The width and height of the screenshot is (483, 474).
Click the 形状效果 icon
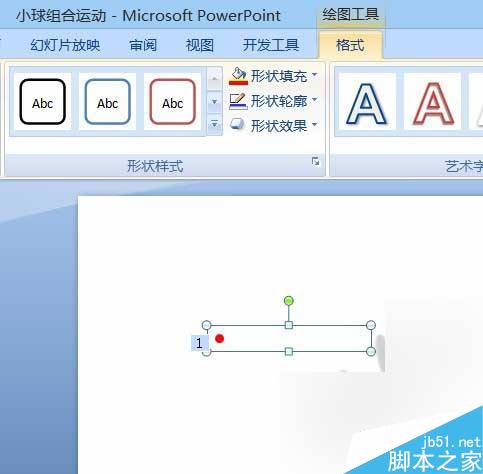pyautogui.click(x=238, y=125)
